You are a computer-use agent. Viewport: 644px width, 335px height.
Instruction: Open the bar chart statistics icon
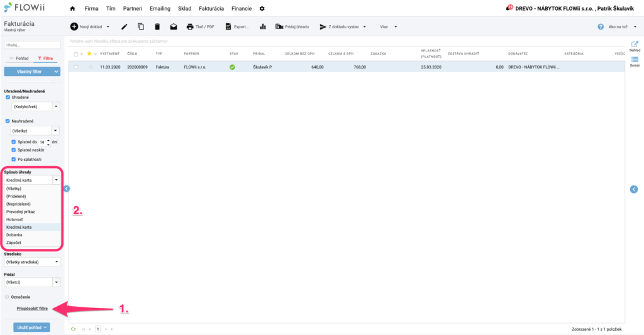(263, 26)
